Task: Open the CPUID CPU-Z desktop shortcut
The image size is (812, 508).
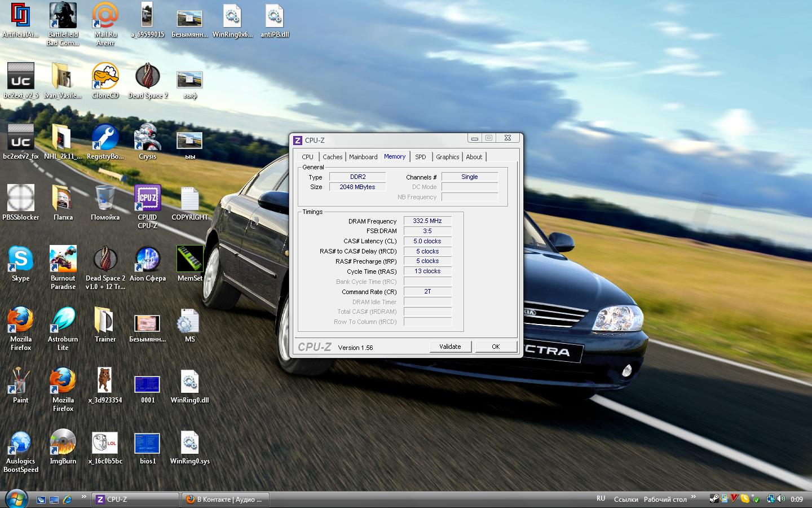Action: point(147,199)
